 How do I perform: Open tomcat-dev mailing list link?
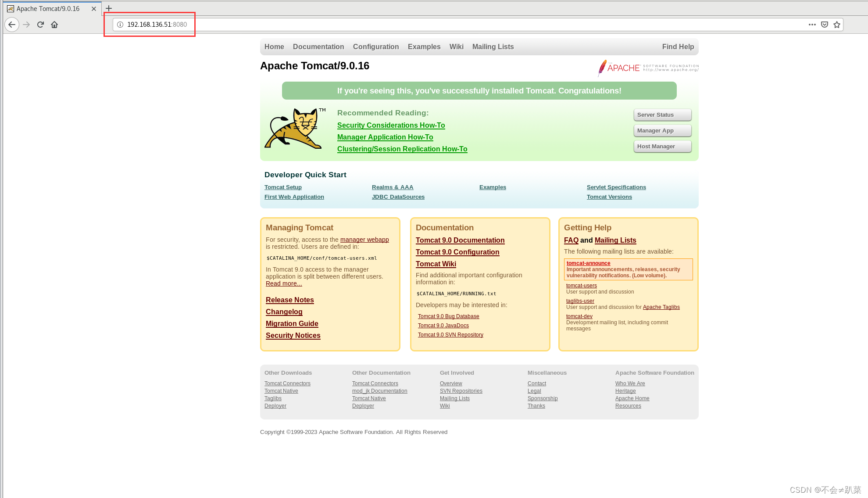pos(579,316)
